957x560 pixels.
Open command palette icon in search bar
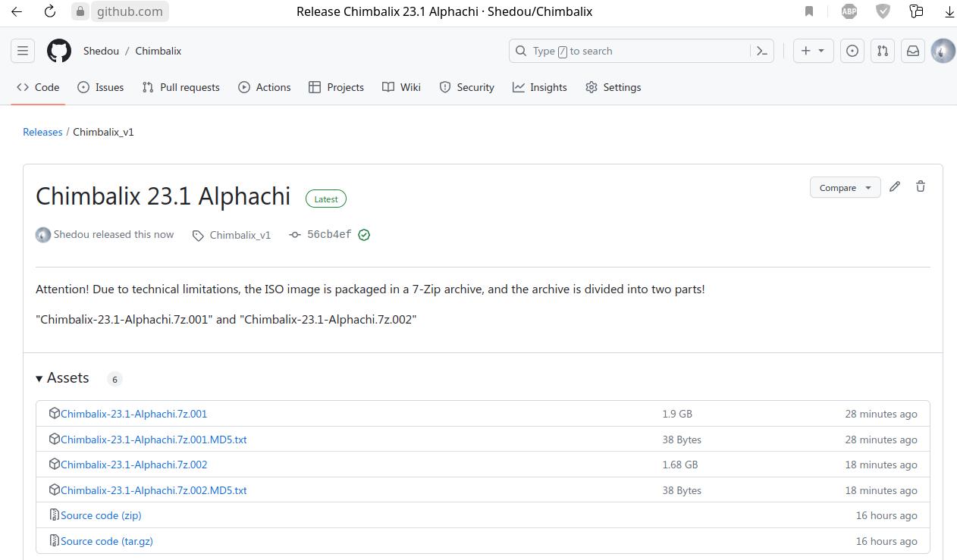(762, 51)
